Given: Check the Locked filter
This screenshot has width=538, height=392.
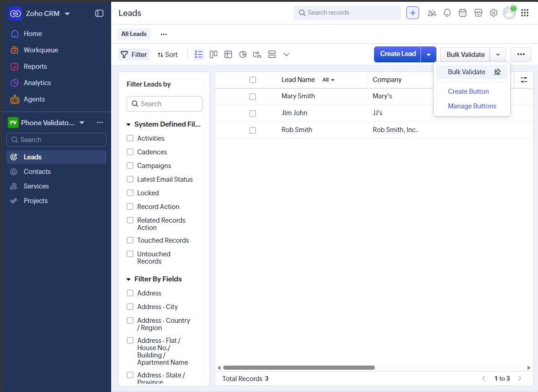Looking at the screenshot, I should pyautogui.click(x=130, y=193).
